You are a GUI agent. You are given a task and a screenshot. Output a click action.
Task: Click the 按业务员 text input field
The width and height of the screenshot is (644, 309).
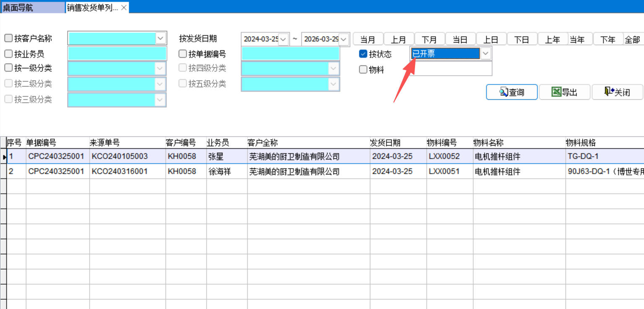point(117,54)
